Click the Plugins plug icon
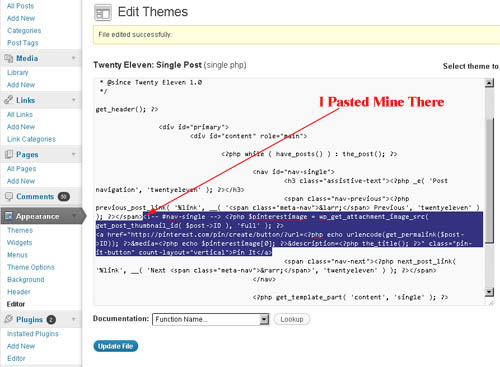The height and width of the screenshot is (367, 500). [x=9, y=319]
